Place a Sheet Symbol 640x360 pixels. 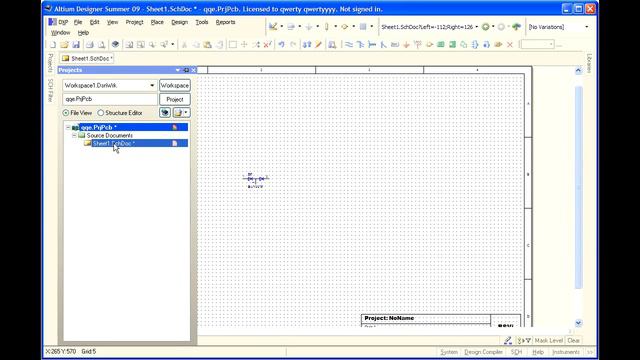(441, 44)
